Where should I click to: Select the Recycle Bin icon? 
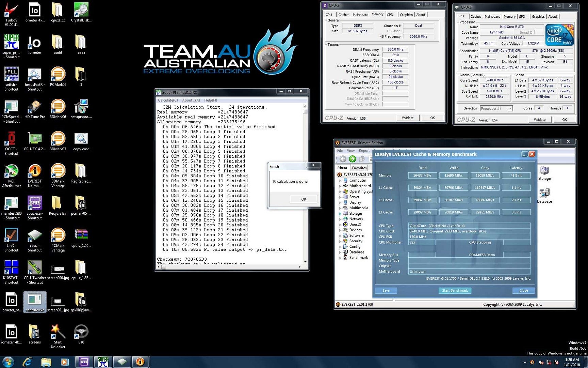click(58, 205)
